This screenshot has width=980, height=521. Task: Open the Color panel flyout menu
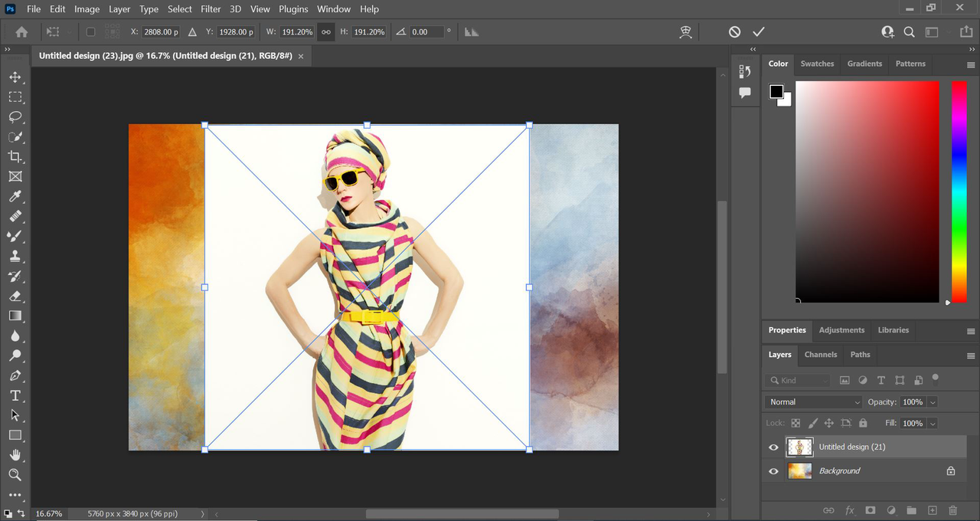click(x=971, y=65)
